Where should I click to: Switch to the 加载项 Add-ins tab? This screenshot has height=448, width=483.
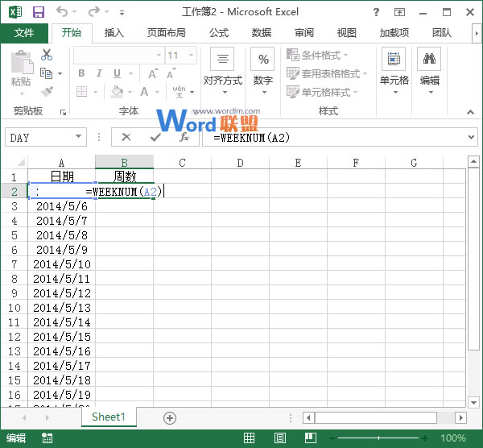394,33
